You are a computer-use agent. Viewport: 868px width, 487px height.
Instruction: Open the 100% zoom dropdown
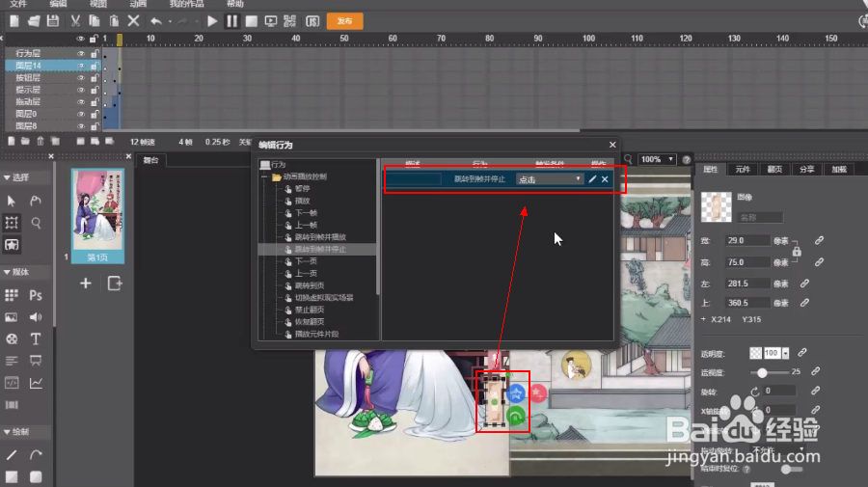tap(657, 159)
